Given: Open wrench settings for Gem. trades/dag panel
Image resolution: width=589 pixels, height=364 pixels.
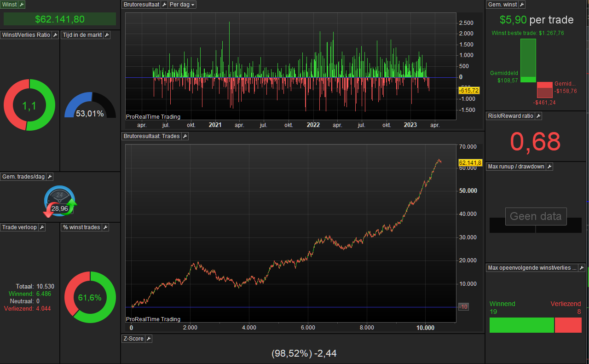Looking at the screenshot, I should coord(50,177).
